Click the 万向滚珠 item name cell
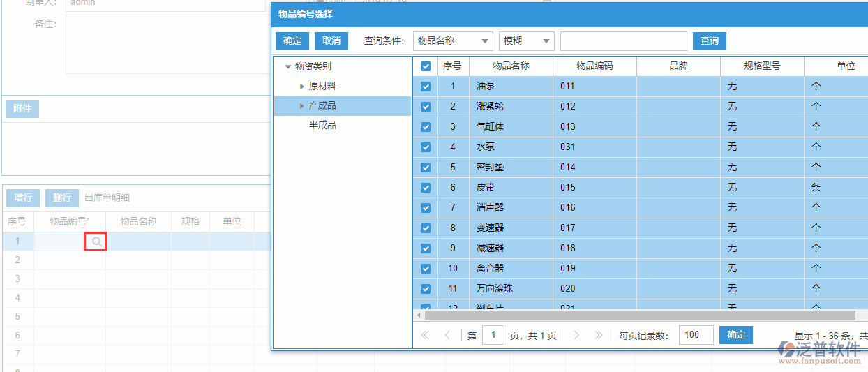This screenshot has height=372, width=868. pos(511,289)
